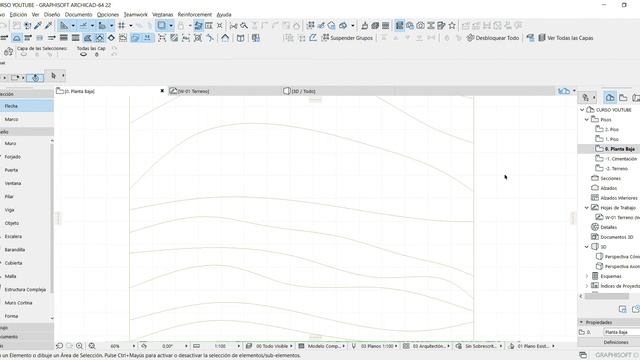This screenshot has width=640, height=360.
Task: Click the fit in window zoom icon
Action: pyautogui.click(x=92, y=346)
